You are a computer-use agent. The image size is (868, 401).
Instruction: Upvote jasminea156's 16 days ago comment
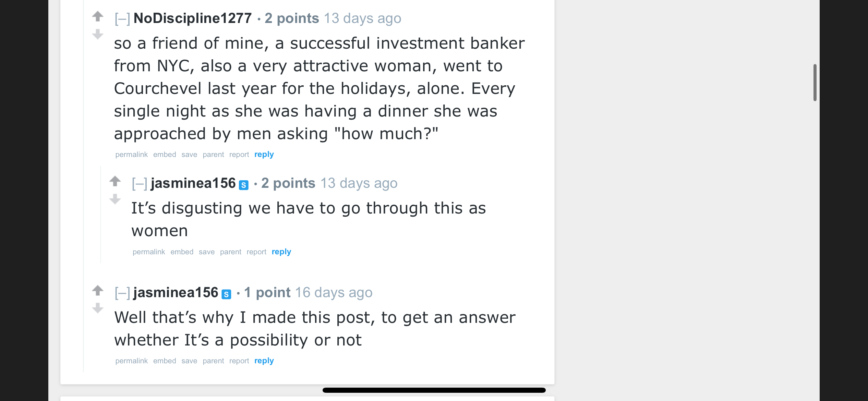pyautogui.click(x=98, y=290)
